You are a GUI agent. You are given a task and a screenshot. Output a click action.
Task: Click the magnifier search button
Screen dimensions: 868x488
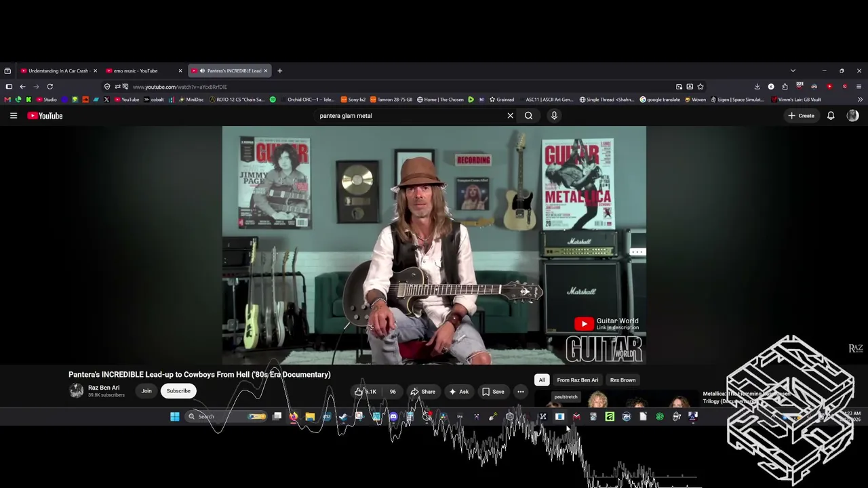tap(528, 116)
